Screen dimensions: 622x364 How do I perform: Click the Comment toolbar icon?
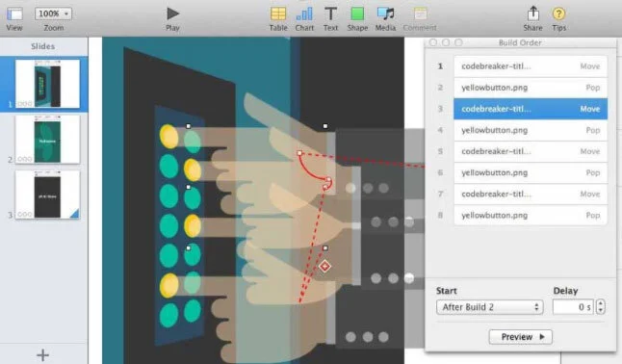(x=420, y=13)
